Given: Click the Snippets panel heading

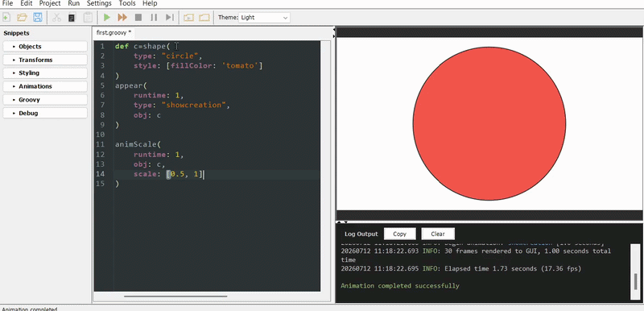Looking at the screenshot, I should click(16, 33).
